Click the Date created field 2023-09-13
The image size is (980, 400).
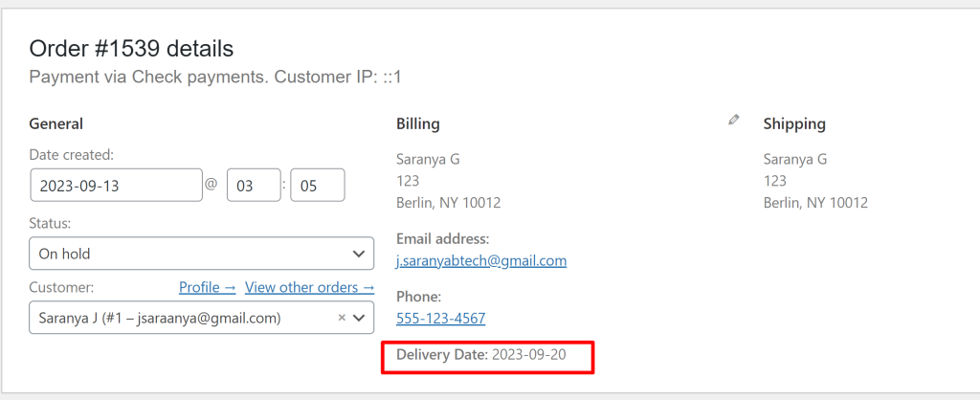tap(116, 186)
